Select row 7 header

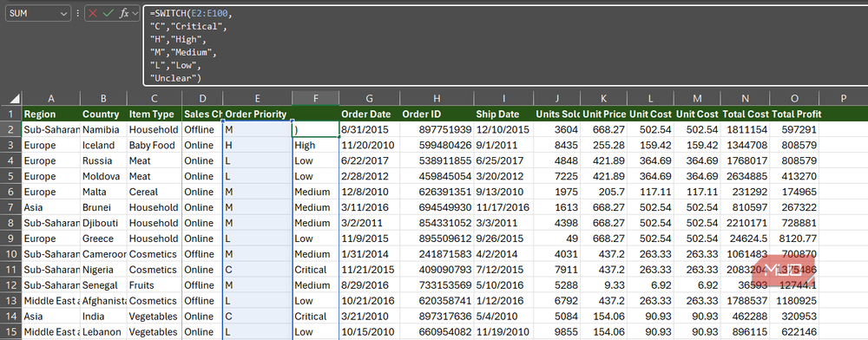(x=11, y=207)
